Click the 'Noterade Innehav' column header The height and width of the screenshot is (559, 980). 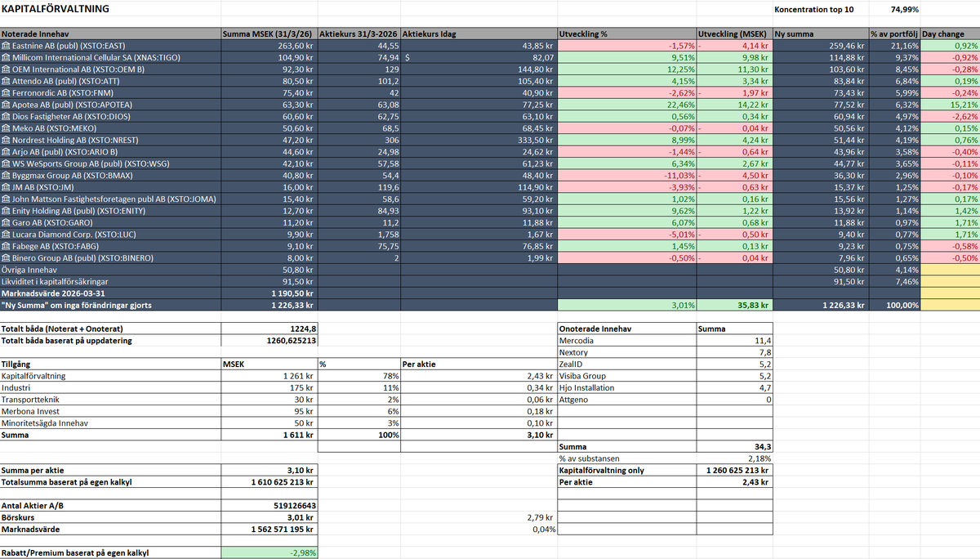110,34
